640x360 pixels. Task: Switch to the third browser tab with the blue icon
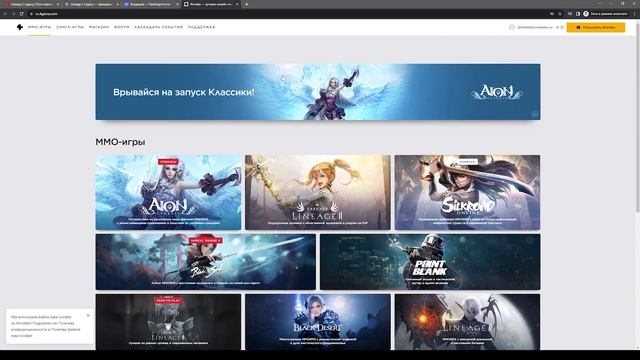coord(150,4)
